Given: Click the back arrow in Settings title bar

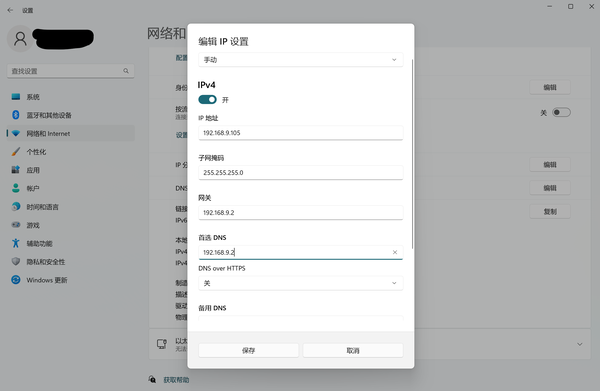Looking at the screenshot, I should 10,10.
